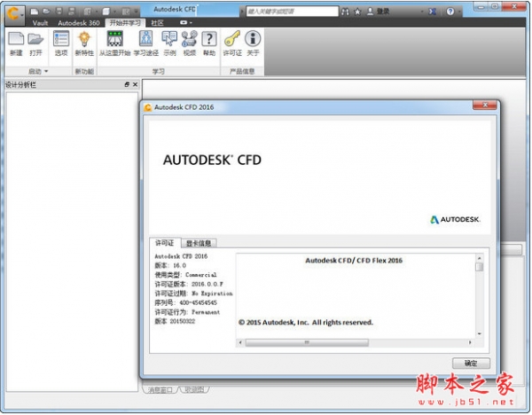Image resolution: width=532 pixels, height=415 pixels.
Task: Click the 打开 (Open) ribbon icon
Action: pyautogui.click(x=35, y=43)
